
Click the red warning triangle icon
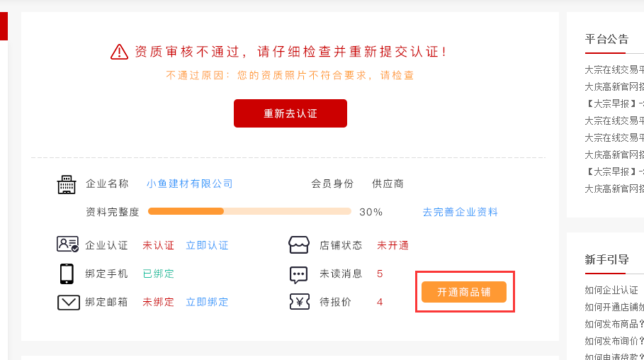[x=119, y=52]
